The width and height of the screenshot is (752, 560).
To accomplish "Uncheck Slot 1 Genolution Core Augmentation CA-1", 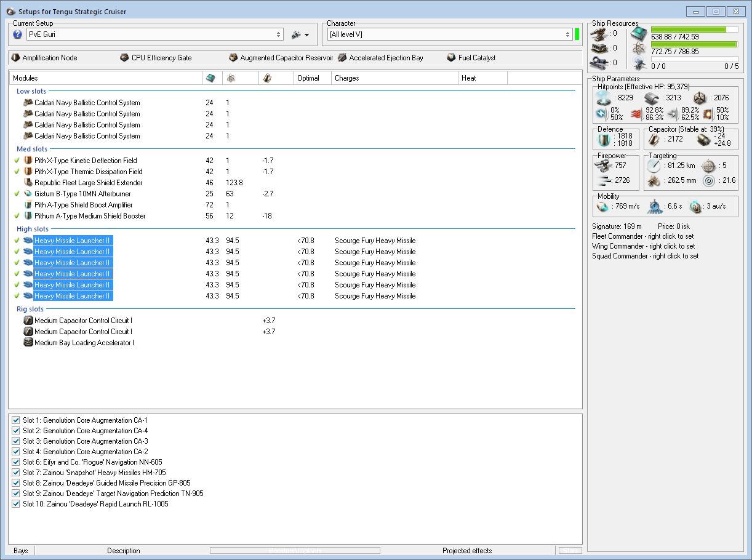I will coord(16,420).
